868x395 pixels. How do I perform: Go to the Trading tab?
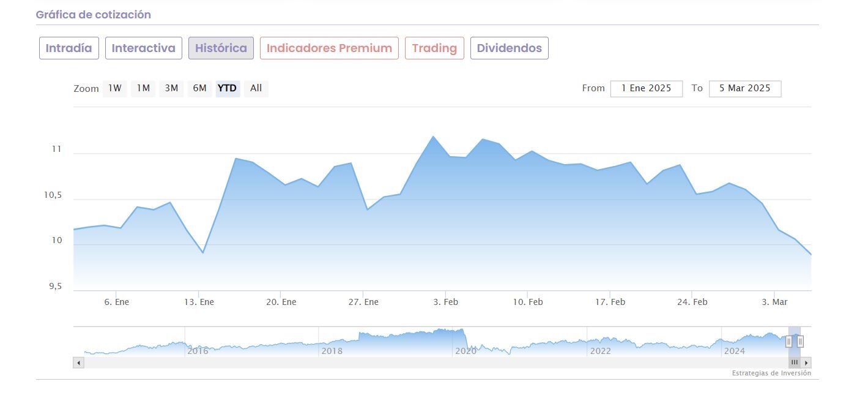[x=434, y=48]
